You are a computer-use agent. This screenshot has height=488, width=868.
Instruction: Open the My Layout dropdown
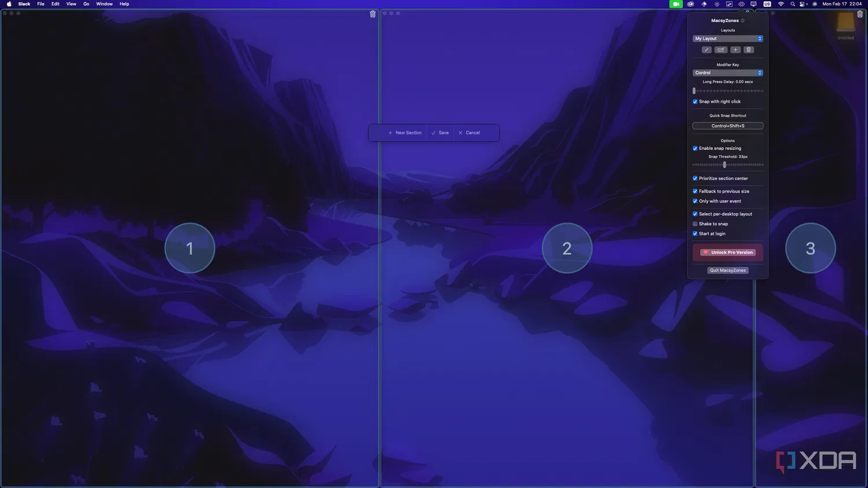[x=728, y=39]
